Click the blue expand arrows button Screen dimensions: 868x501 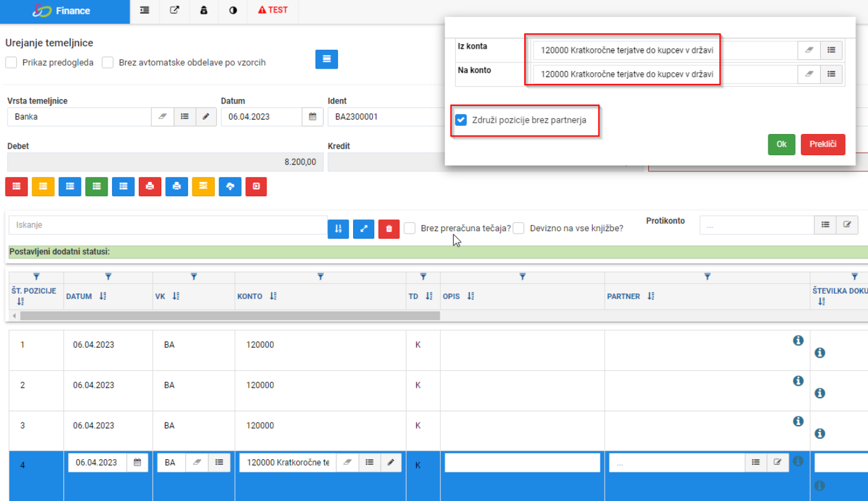[364, 229]
